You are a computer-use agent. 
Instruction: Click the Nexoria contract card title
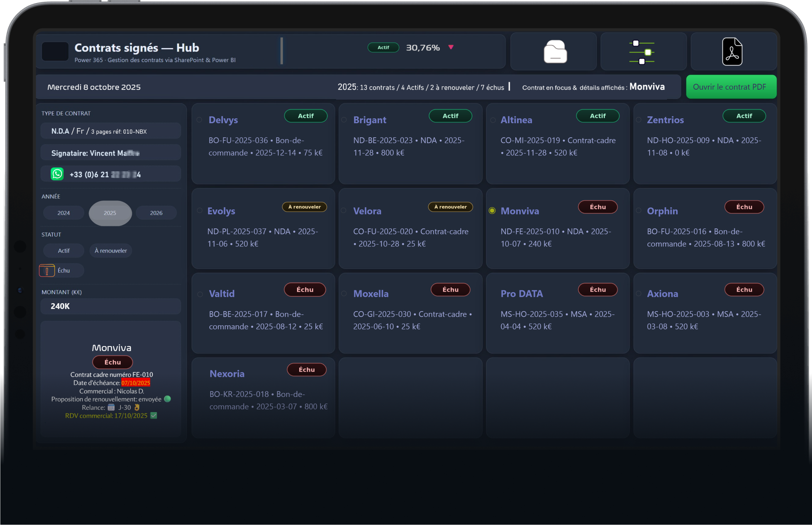point(227,374)
